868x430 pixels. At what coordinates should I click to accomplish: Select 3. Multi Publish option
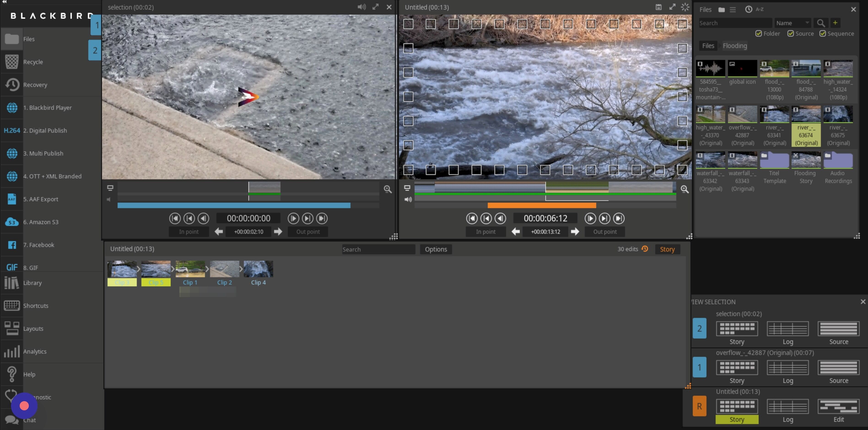click(43, 154)
